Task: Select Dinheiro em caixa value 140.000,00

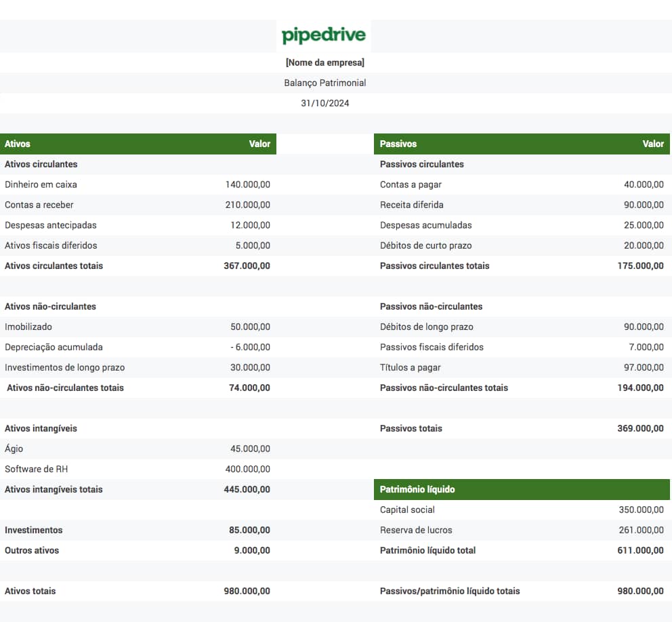Action: (248, 185)
